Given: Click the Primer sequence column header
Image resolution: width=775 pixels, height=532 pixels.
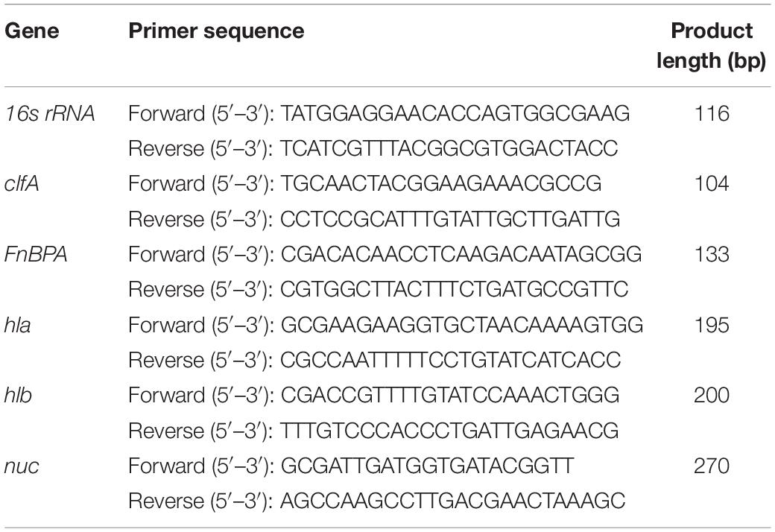Looking at the screenshot, I should tap(216, 31).
